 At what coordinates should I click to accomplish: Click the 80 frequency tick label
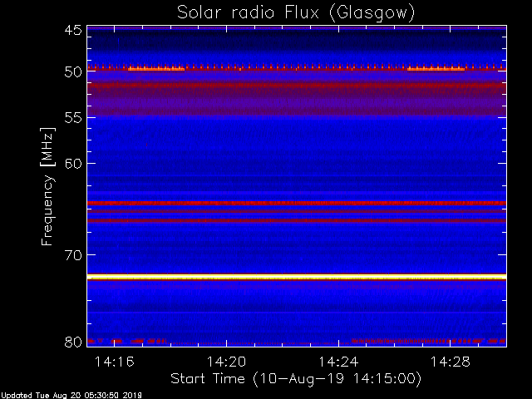click(x=73, y=342)
